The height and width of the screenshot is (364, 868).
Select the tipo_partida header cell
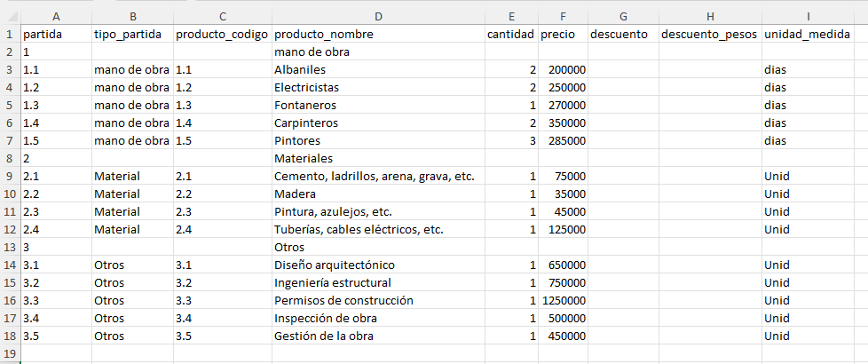132,35
